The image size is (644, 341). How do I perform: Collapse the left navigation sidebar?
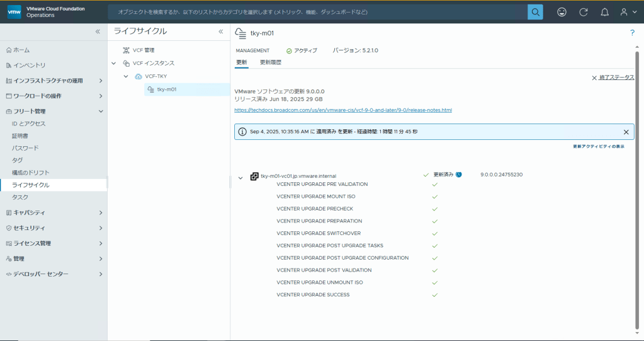tap(98, 32)
